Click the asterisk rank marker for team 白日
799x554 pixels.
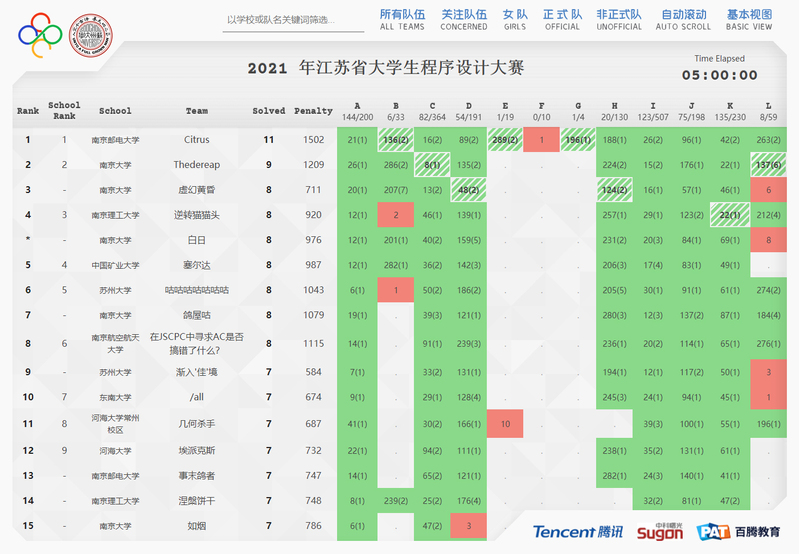pyautogui.click(x=27, y=240)
